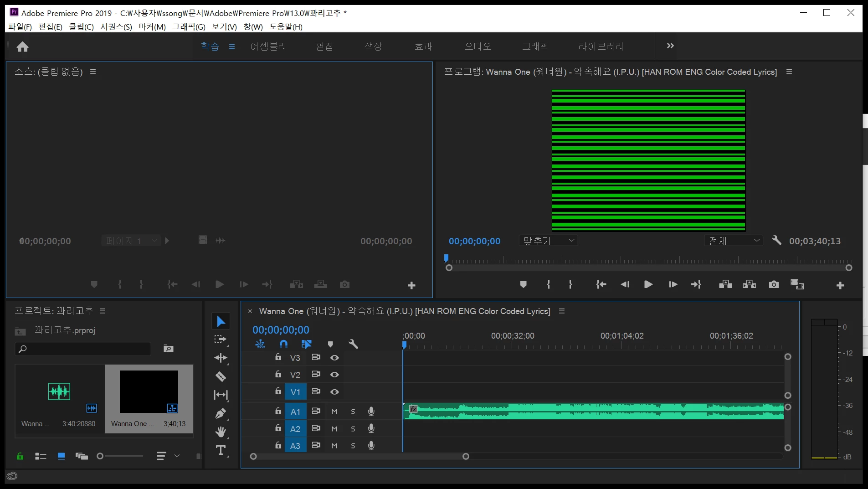Toggle insert sequences as nests option
The width and height of the screenshot is (868, 489).
pos(260,344)
